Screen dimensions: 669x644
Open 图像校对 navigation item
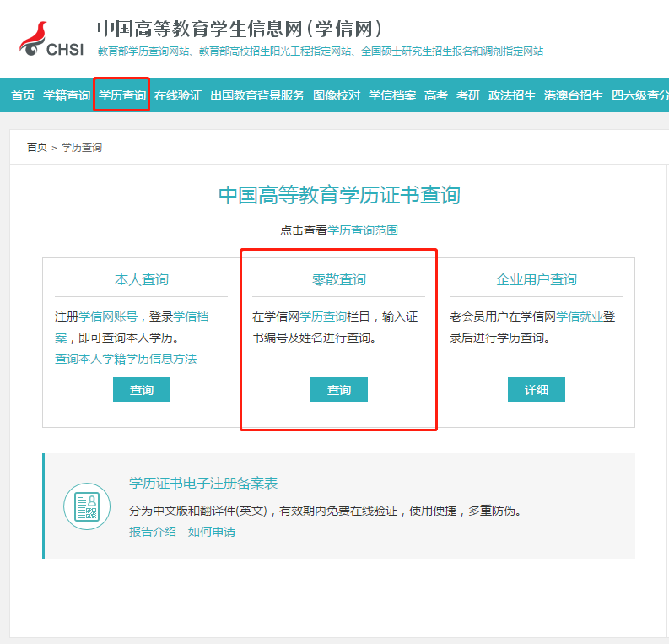337,95
